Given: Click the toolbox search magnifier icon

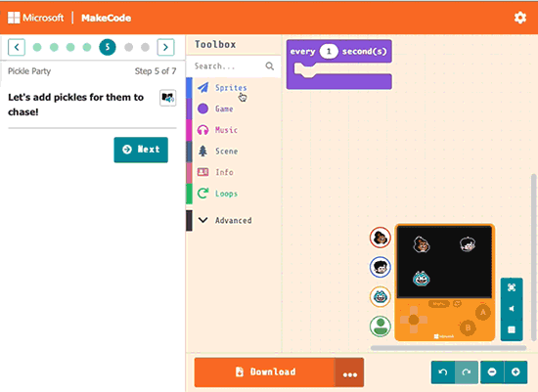Looking at the screenshot, I should [270, 65].
